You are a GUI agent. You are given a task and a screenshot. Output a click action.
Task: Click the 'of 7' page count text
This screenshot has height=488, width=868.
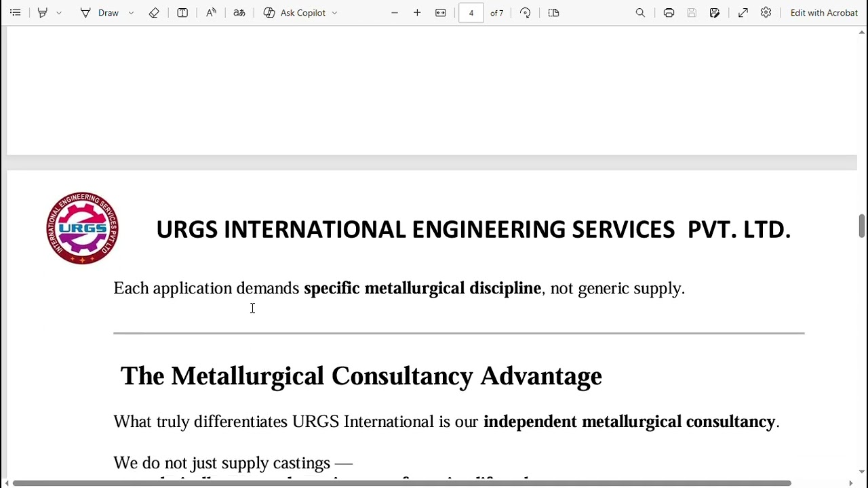[497, 13]
